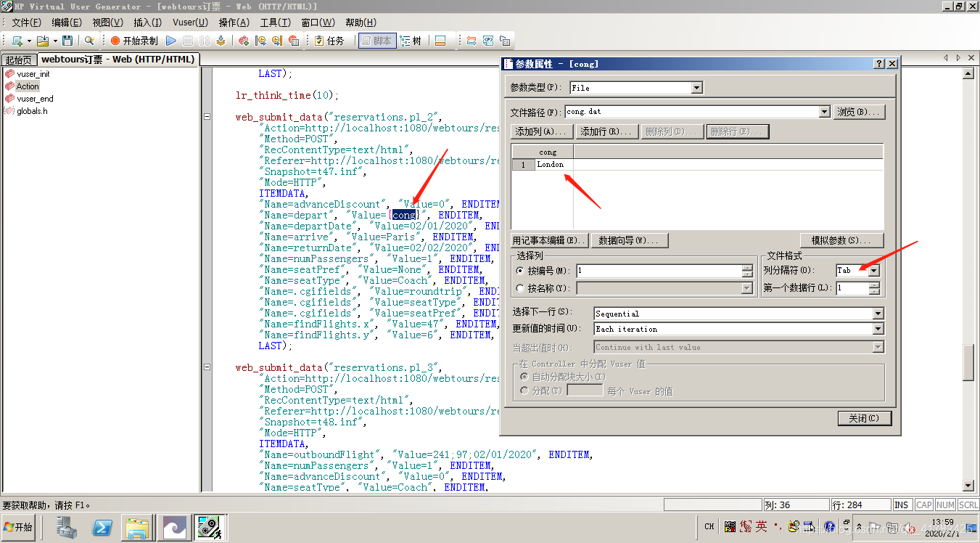Select the 按名称 radio button
980x543 pixels.
(520, 288)
